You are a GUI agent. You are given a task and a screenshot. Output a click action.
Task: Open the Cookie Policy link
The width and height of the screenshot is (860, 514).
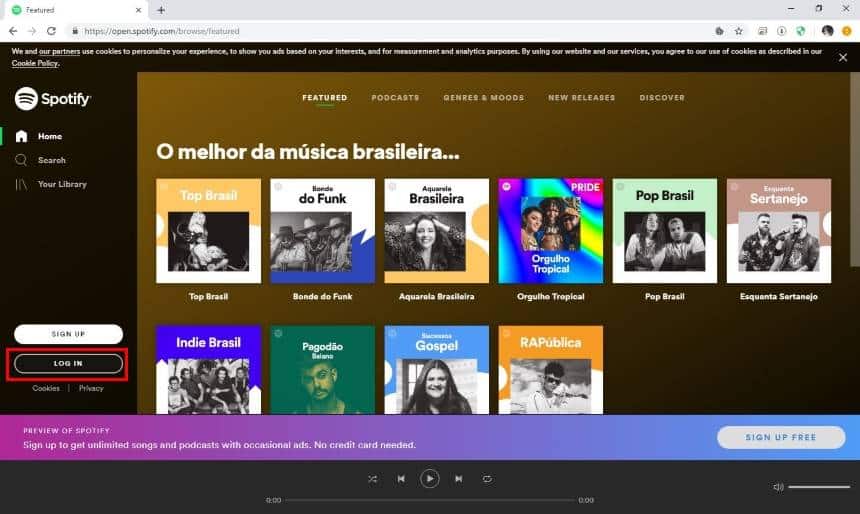click(x=35, y=63)
